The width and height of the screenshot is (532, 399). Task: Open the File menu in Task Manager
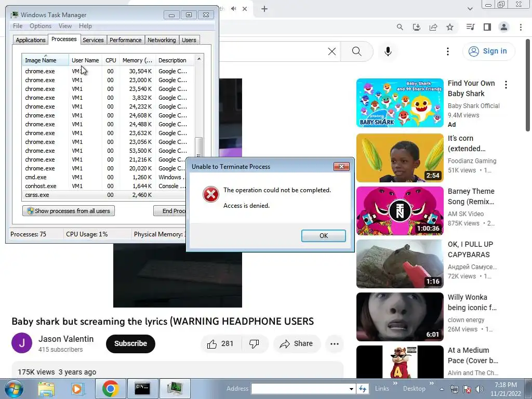click(18, 26)
